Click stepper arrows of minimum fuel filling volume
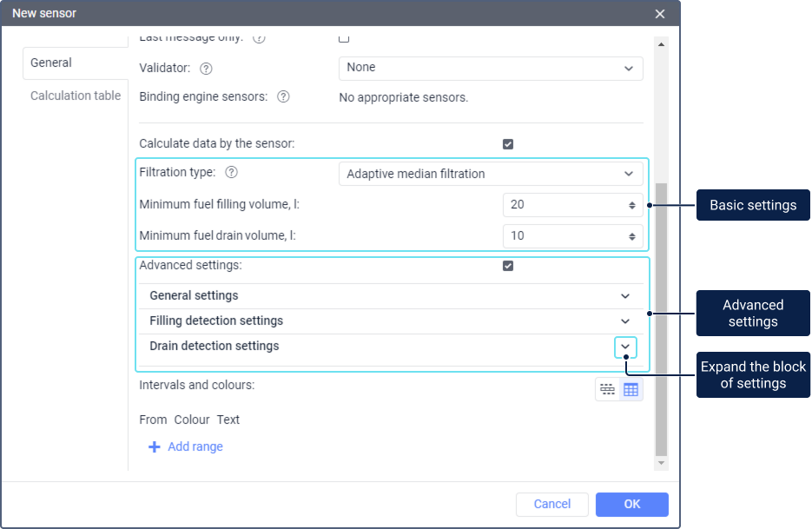The image size is (812, 529). 632,205
